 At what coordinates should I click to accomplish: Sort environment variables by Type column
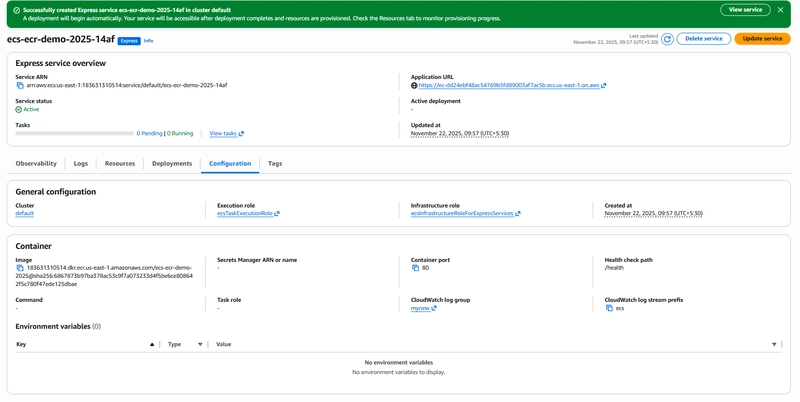200,344
